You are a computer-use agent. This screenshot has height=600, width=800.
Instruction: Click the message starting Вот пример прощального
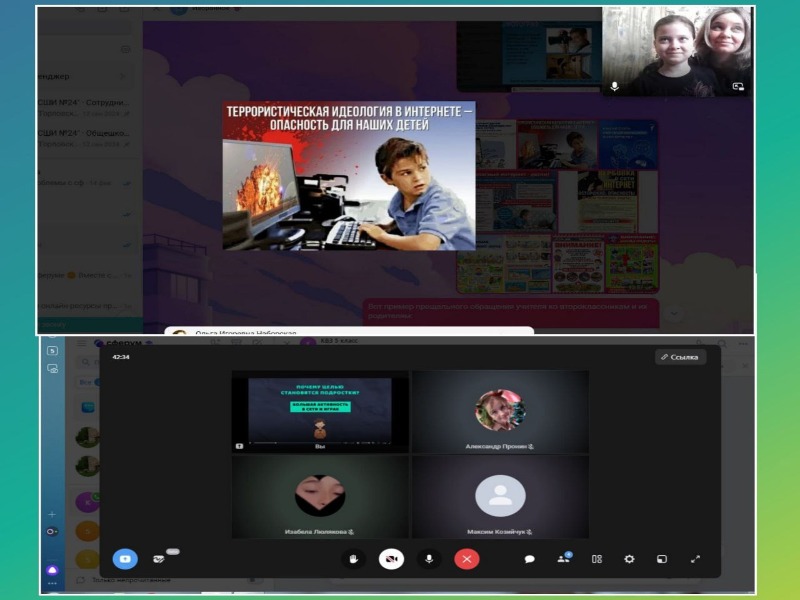click(x=511, y=312)
